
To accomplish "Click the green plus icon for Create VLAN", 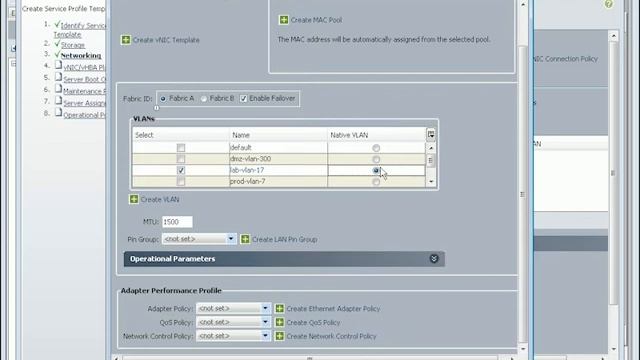I will point(133,199).
